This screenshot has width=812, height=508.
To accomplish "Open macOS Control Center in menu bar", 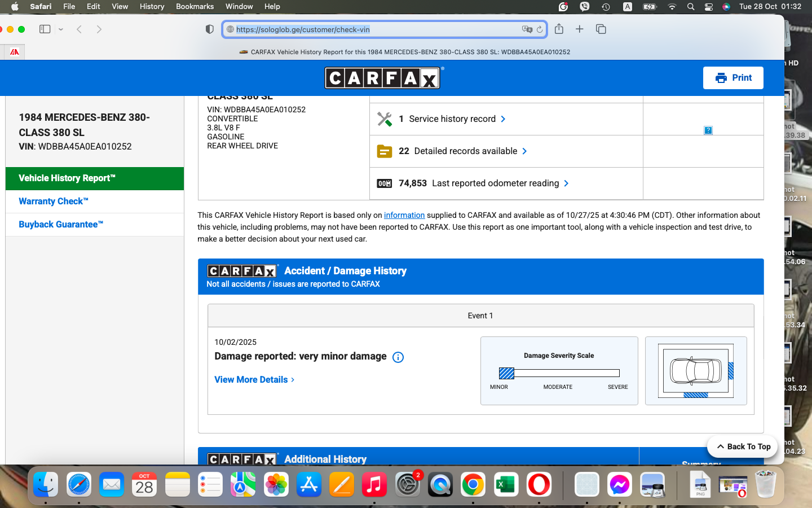I will tap(709, 7).
